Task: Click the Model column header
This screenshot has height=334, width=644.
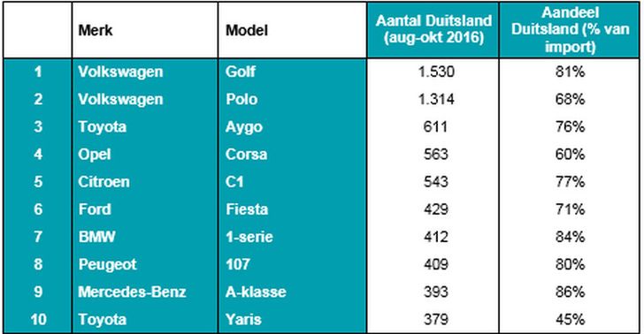Action: [292, 30]
